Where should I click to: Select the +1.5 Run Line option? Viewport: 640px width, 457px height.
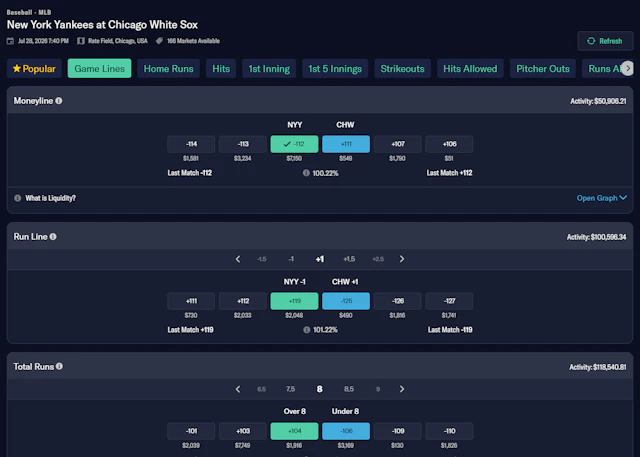pyautogui.click(x=349, y=259)
